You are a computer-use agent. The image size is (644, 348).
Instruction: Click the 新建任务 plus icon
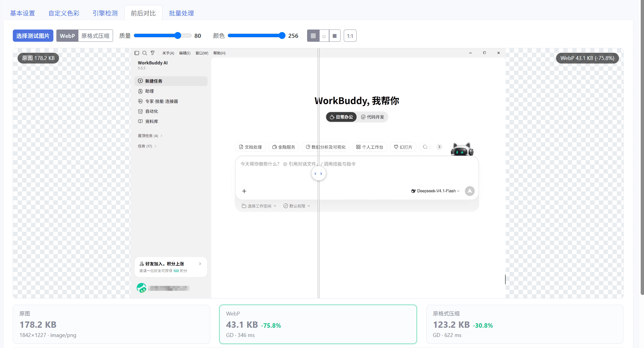[140, 81]
